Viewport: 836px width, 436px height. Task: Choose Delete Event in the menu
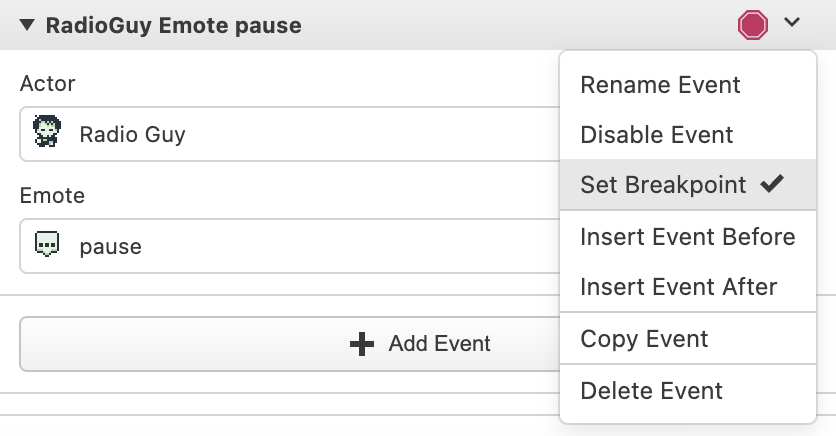651,390
